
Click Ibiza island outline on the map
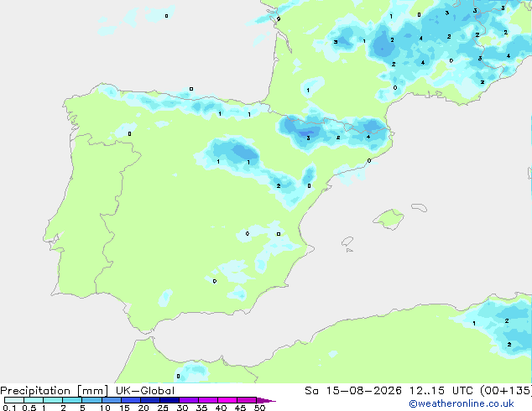[x=347, y=242]
